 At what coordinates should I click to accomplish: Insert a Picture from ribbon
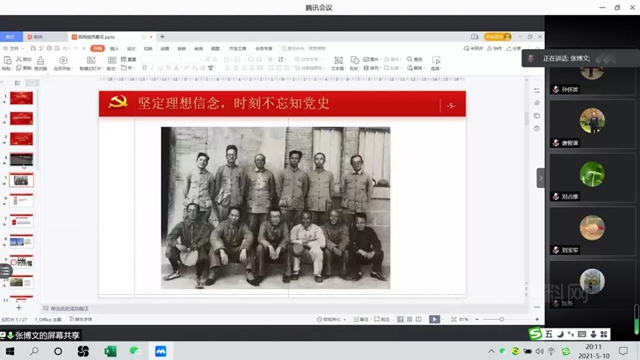tap(371, 59)
